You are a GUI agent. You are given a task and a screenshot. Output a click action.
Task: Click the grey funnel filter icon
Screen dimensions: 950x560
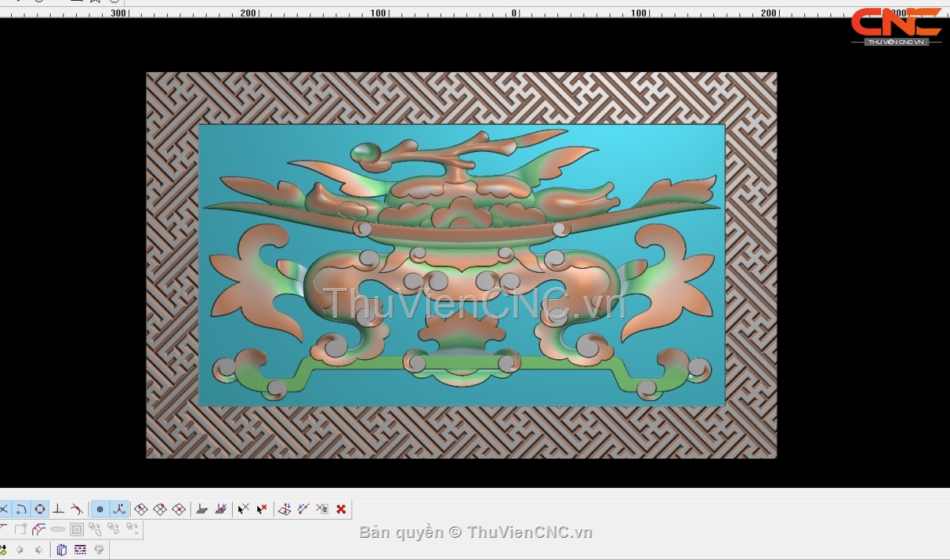coord(99,550)
